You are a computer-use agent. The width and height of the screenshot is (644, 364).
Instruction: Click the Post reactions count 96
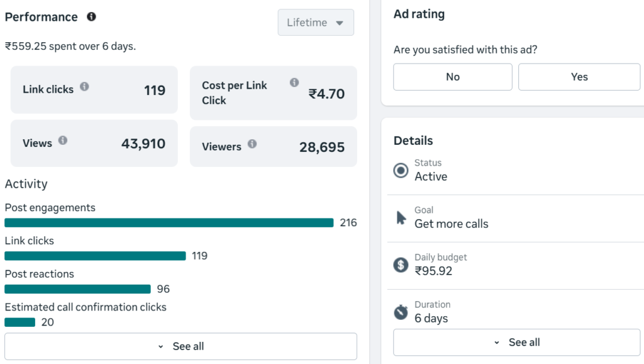tap(163, 288)
